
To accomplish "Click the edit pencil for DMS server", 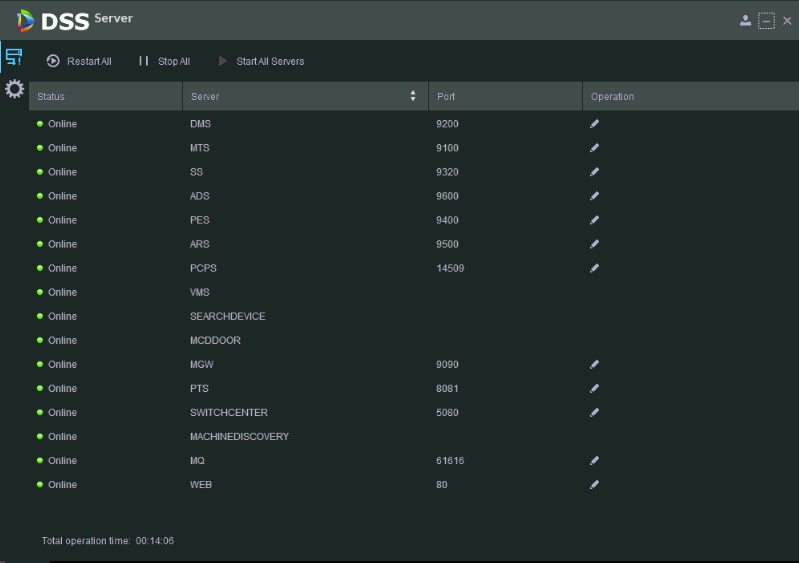I will pyautogui.click(x=594, y=124).
